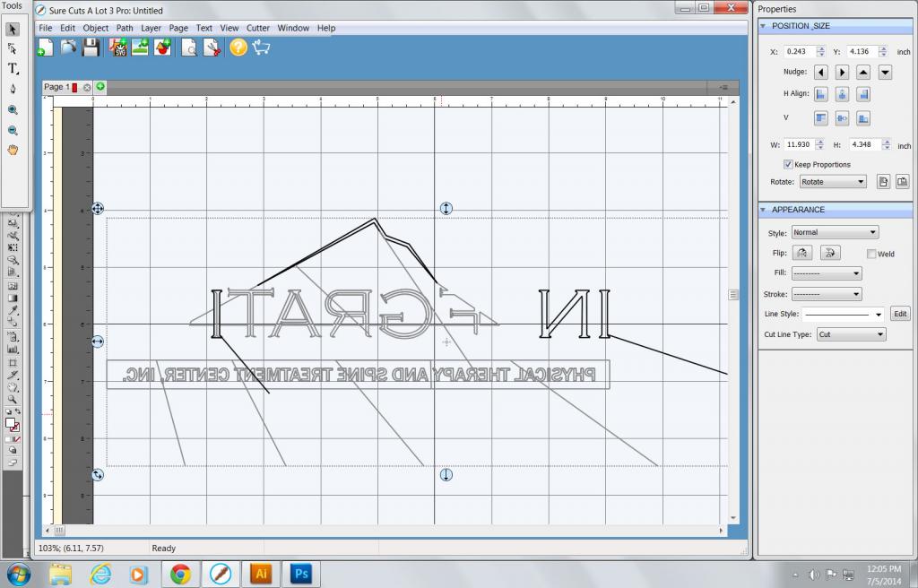Nudge selection up

pos(863,72)
